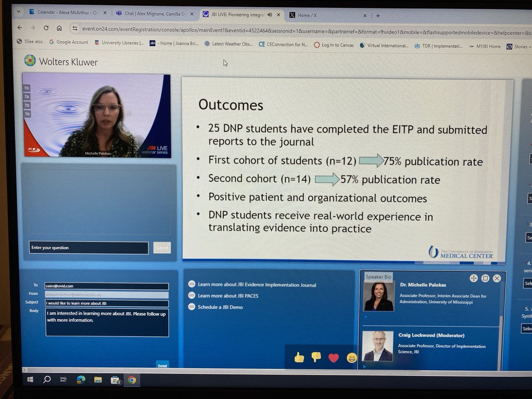The image size is (532, 399).
Task: Click Learn more about JBI Evidence Implementation Journal
Action: (x=257, y=285)
